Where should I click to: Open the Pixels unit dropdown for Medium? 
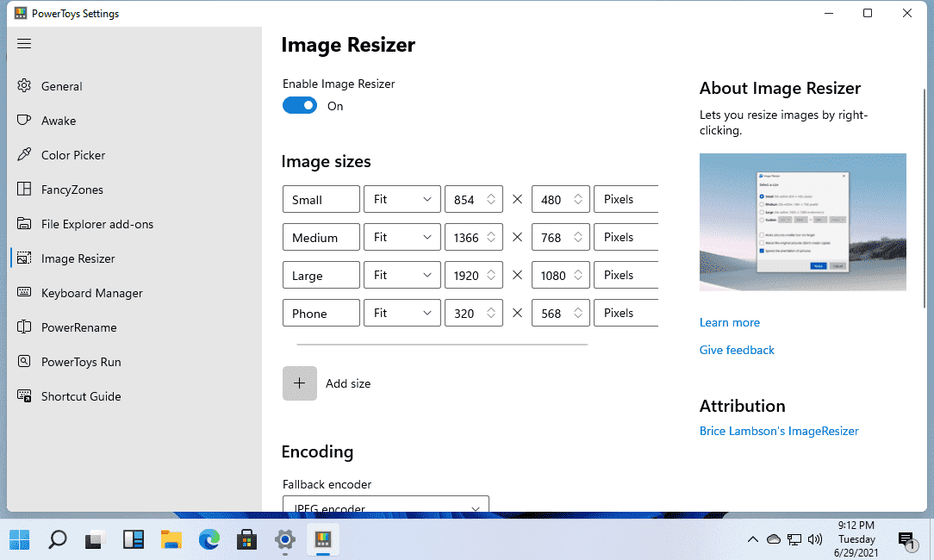pyautogui.click(x=626, y=237)
